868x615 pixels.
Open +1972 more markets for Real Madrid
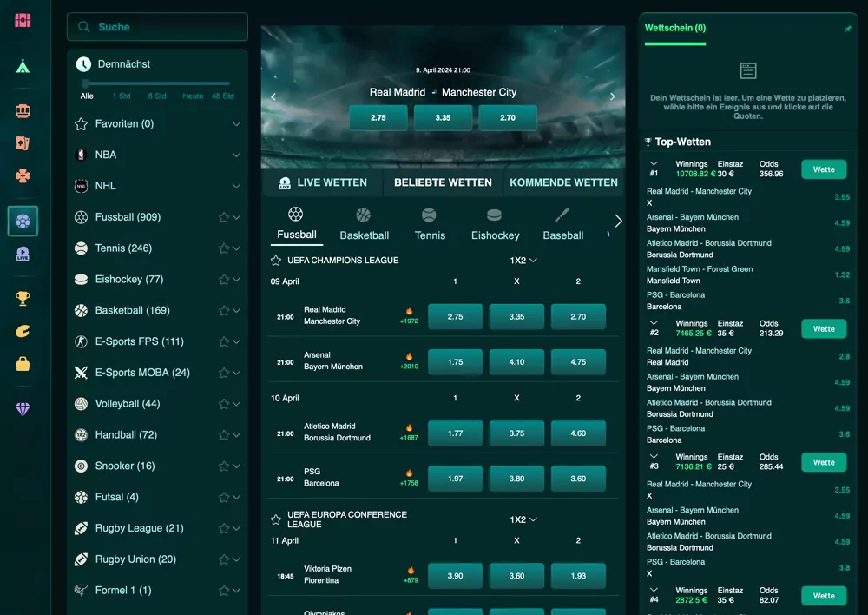(x=409, y=321)
